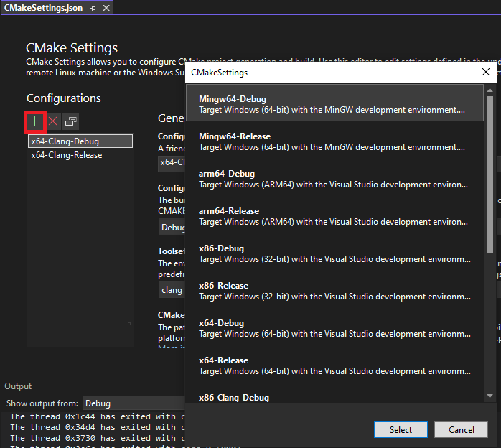501x448 pixels.
Task: Choose the x86-Debug template
Action: click(334, 253)
